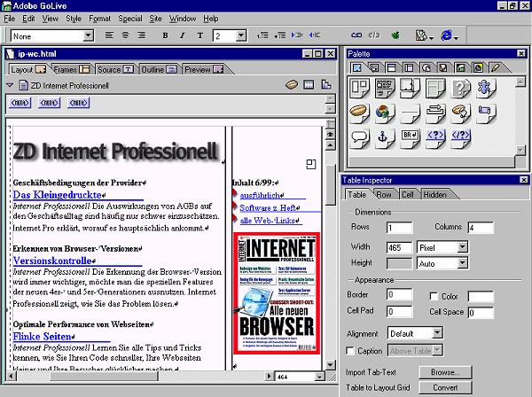Image resolution: width=532 pixels, height=397 pixels.
Task: Select the horizontal line icon in Palette
Action: [x=411, y=113]
